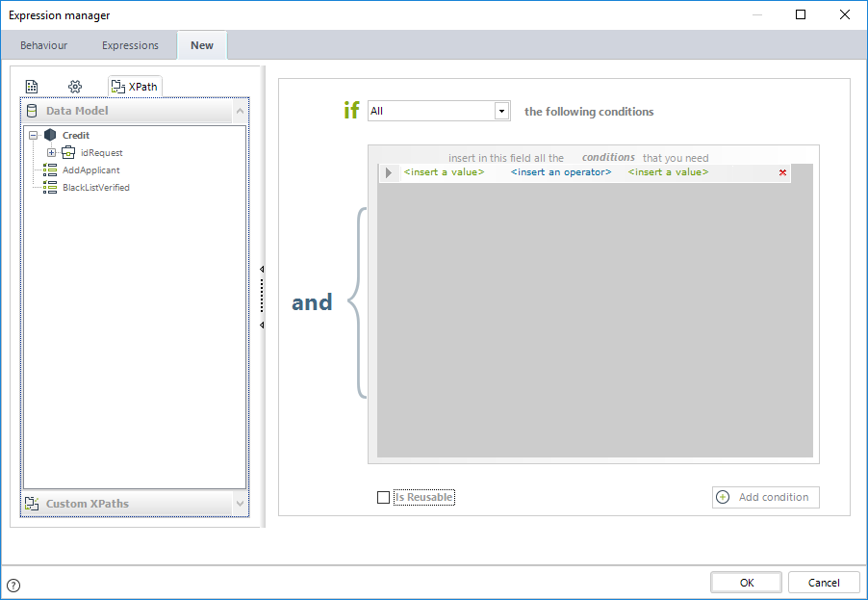Image resolution: width=868 pixels, height=600 pixels.
Task: Click the first insert a value placeholder
Action: pyautogui.click(x=444, y=172)
